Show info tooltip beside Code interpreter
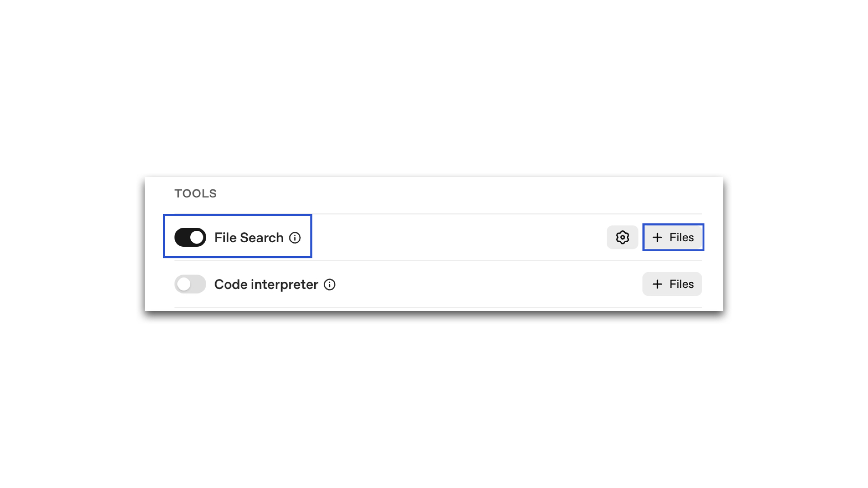 click(330, 285)
